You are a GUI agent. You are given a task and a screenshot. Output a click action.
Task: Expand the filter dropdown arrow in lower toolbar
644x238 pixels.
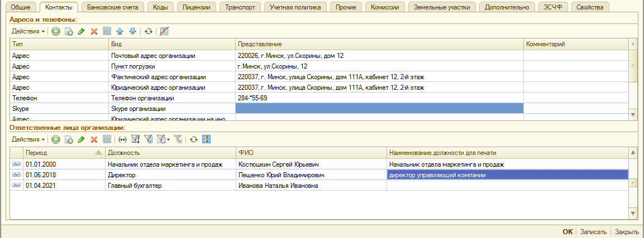coord(169,140)
